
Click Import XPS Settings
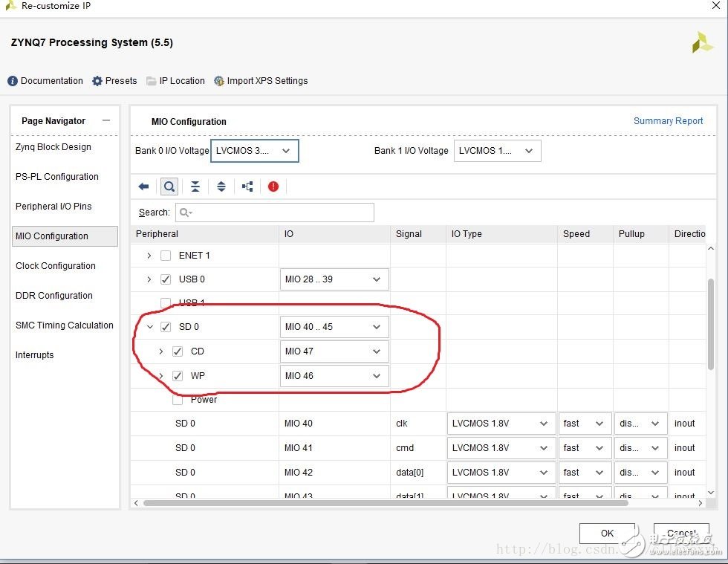[261, 81]
